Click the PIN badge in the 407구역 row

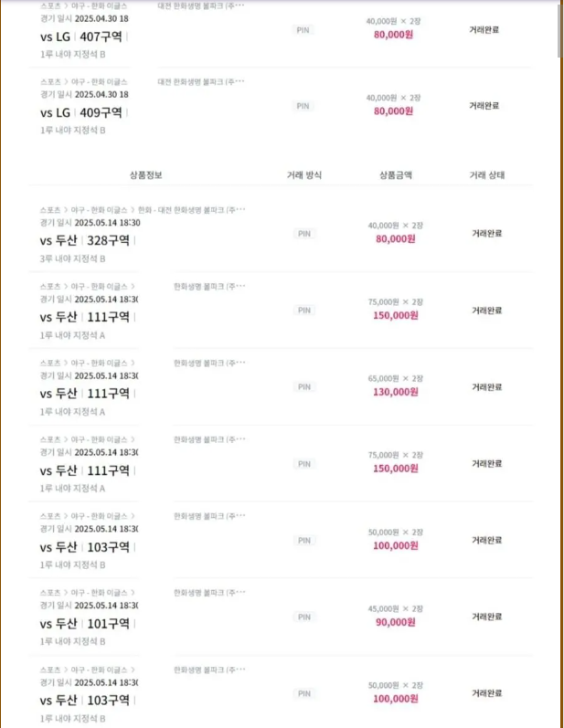(303, 30)
